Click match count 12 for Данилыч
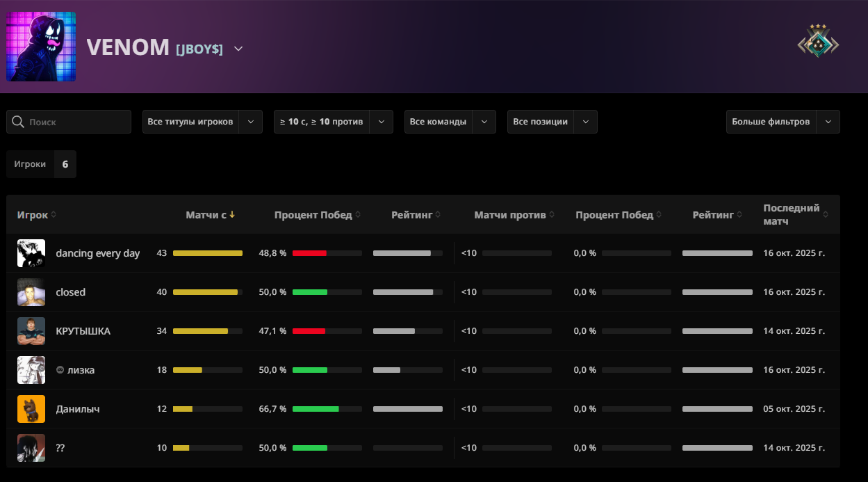The image size is (868, 482). (162, 409)
